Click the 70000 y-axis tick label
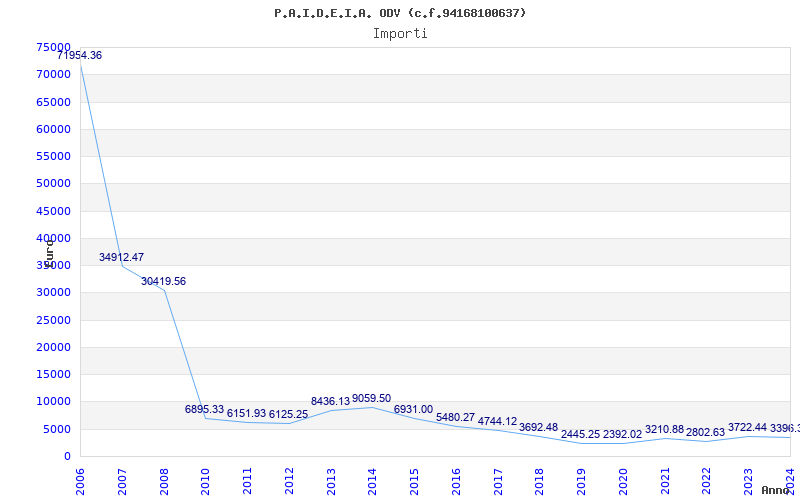Image resolution: width=800 pixels, height=500 pixels. click(54, 74)
